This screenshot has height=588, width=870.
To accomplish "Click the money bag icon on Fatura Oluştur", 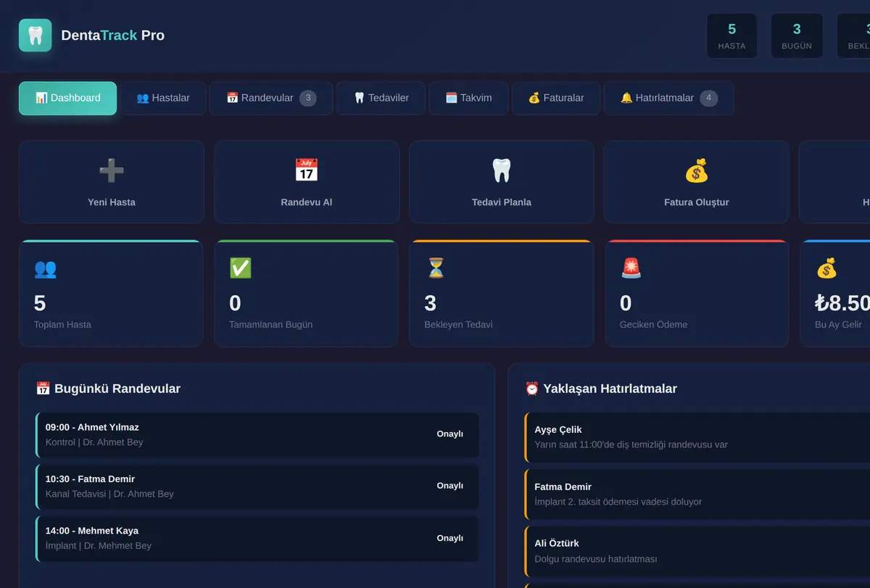I will coord(697,171).
